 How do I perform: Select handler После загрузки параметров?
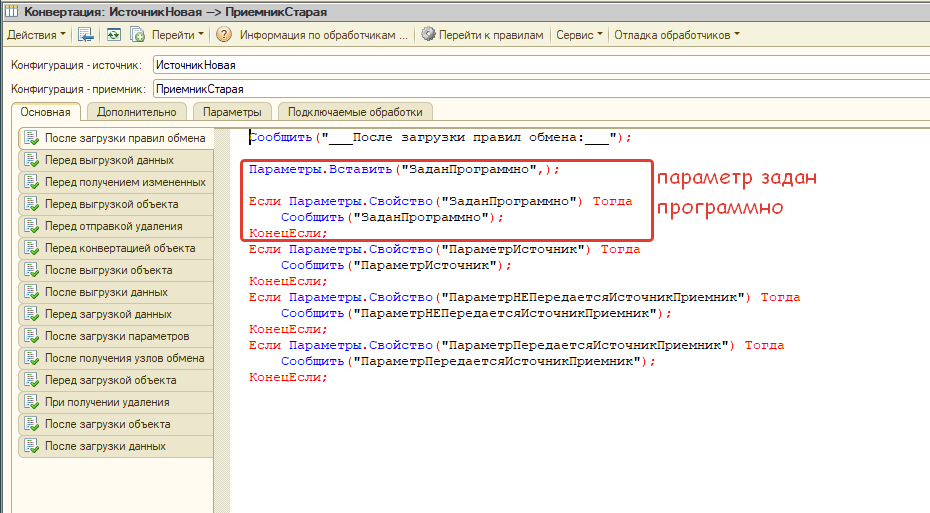click(x=116, y=336)
